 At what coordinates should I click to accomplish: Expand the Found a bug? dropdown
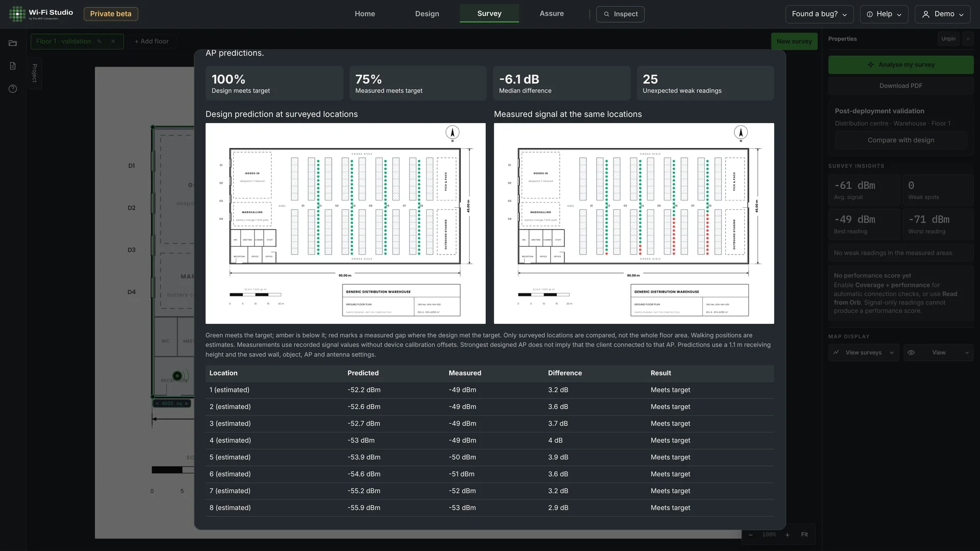tap(820, 14)
